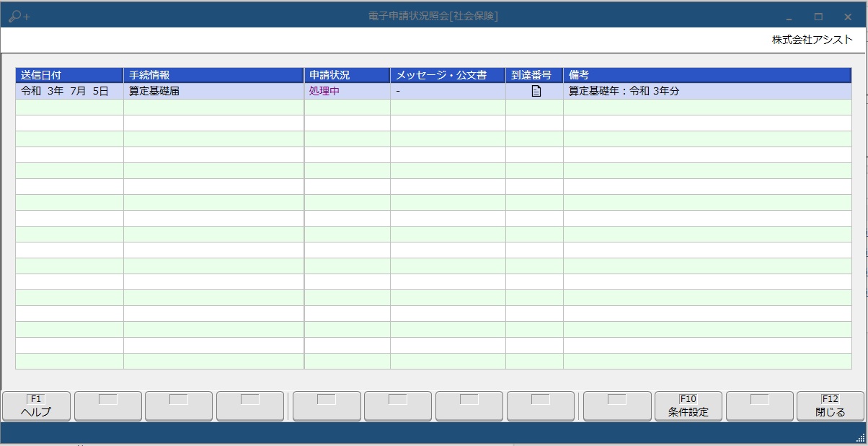Image resolution: width=868 pixels, height=446 pixels.
Task: Click the 処理中 status text
Action: point(324,91)
